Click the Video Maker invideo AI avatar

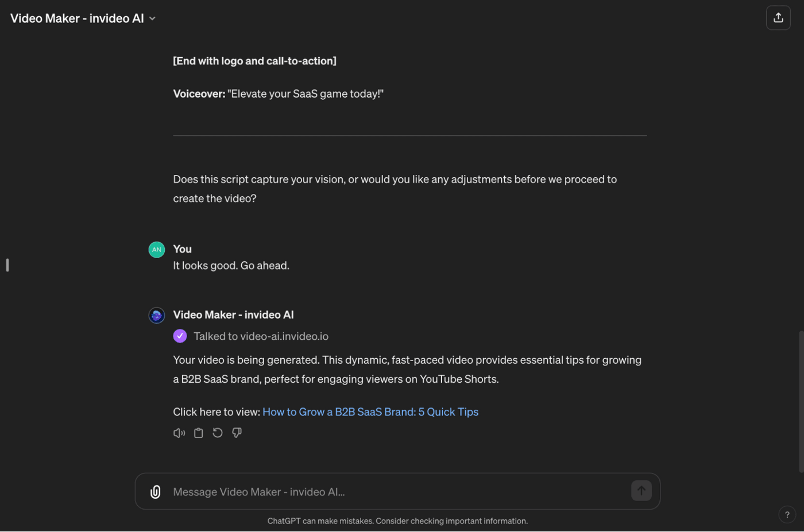pos(156,314)
